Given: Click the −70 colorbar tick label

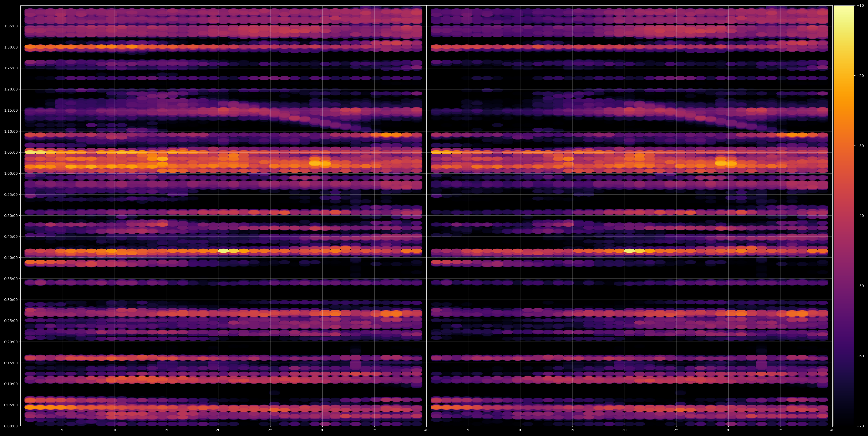Looking at the screenshot, I should tap(860, 426).
